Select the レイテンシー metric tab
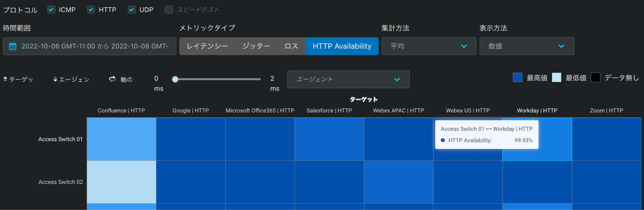Screen dimensions: 644x210 [x=207, y=46]
